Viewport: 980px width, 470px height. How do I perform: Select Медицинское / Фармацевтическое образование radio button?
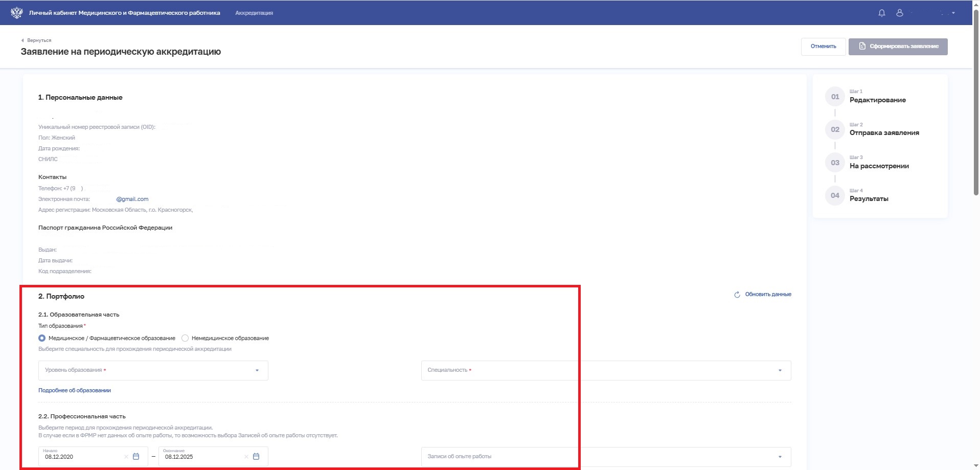tap(42, 338)
